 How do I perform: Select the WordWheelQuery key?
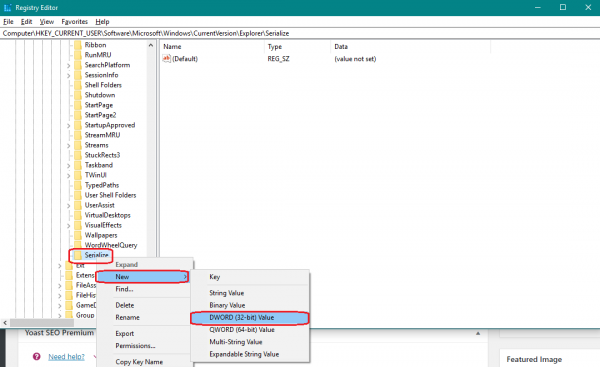coord(111,245)
